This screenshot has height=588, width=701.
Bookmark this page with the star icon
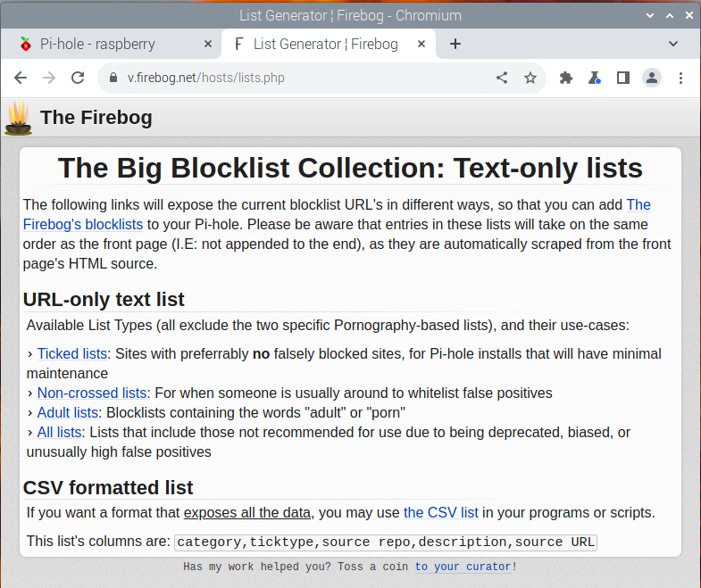pyautogui.click(x=530, y=78)
